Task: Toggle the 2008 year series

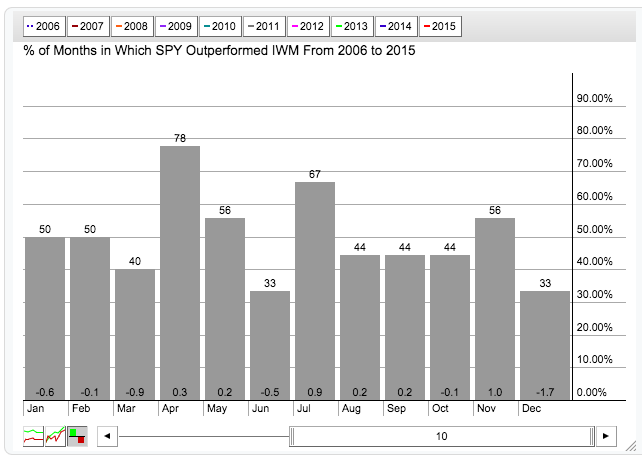Action: 132,27
